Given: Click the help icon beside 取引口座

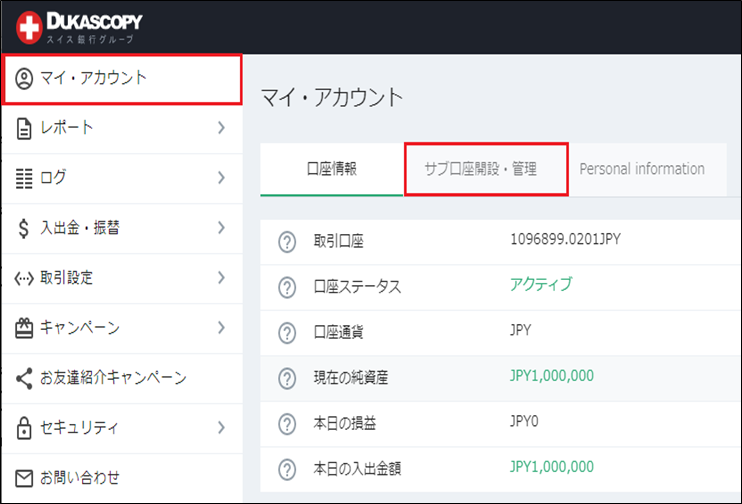Looking at the screenshot, I should [287, 242].
